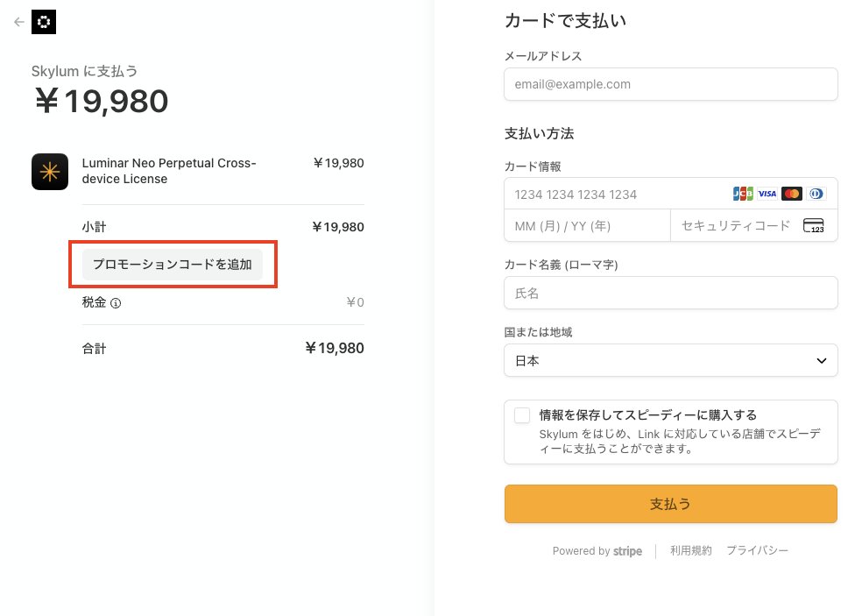Click the Mastercard icon
The height and width of the screenshot is (616, 862).
[x=792, y=194]
